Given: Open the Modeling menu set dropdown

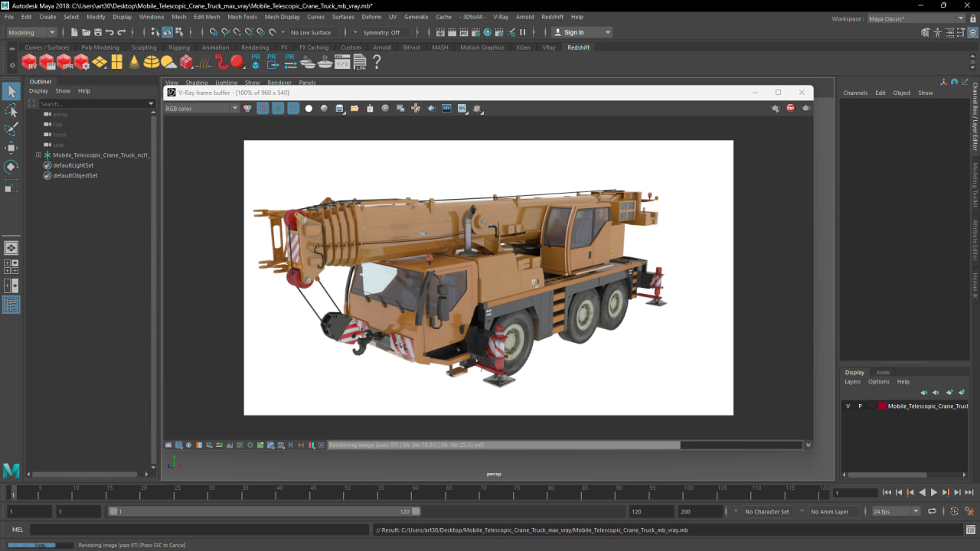Looking at the screenshot, I should click(31, 32).
